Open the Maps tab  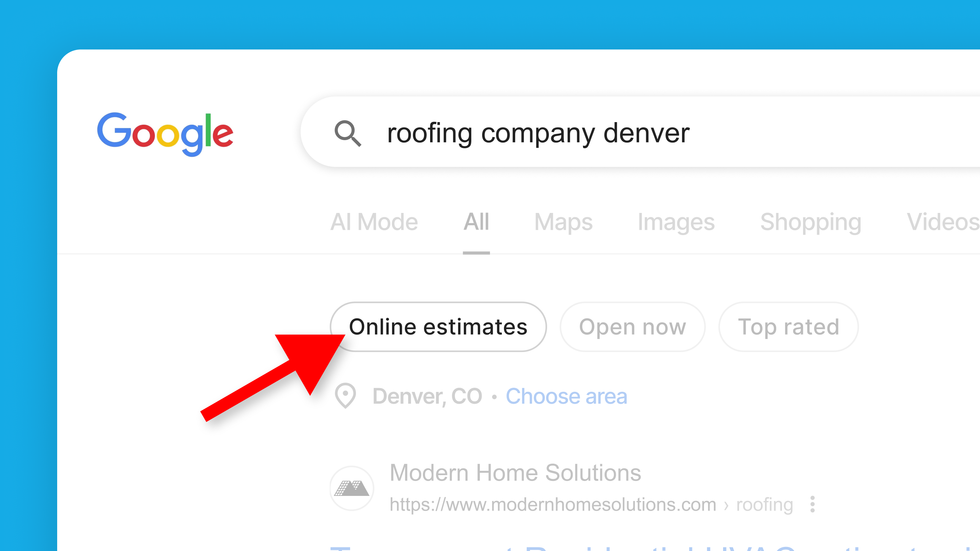click(x=563, y=222)
